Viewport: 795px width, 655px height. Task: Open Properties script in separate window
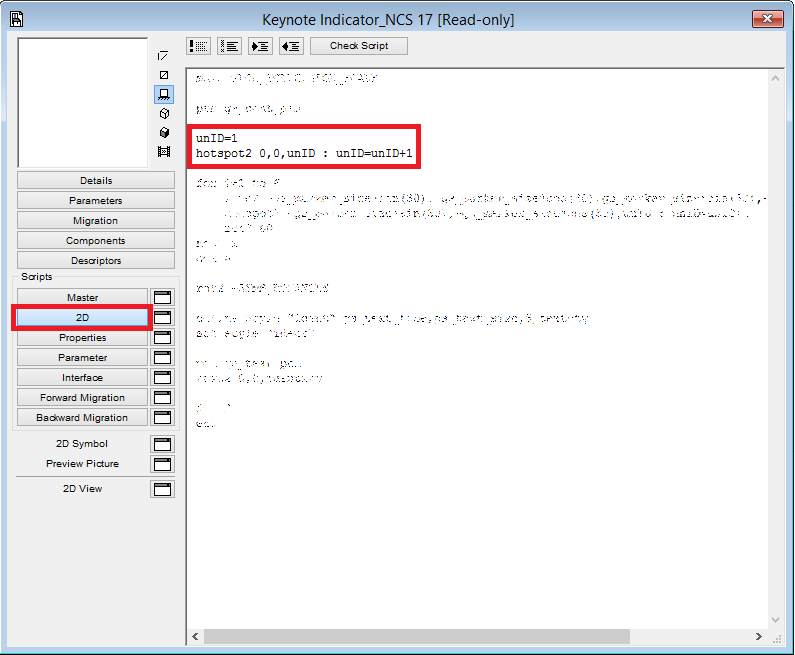click(x=162, y=338)
